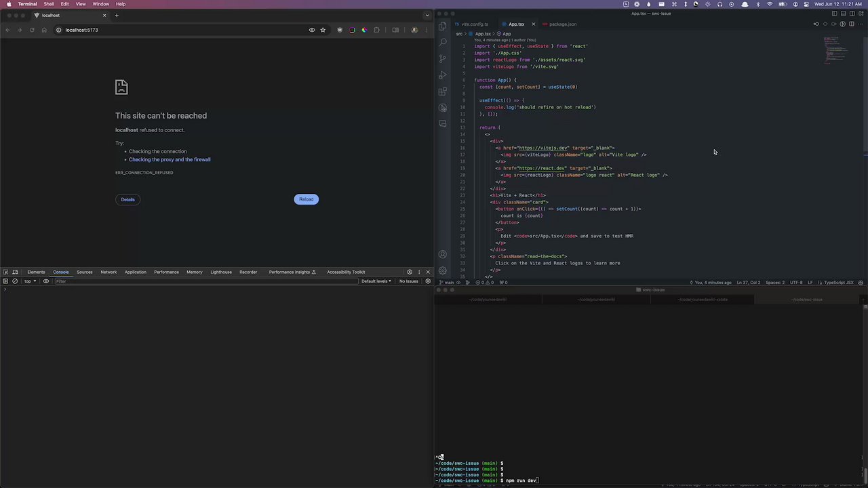The width and height of the screenshot is (868, 488).
Task: Follow Checking the proxy and the firewall link
Action: tap(170, 159)
